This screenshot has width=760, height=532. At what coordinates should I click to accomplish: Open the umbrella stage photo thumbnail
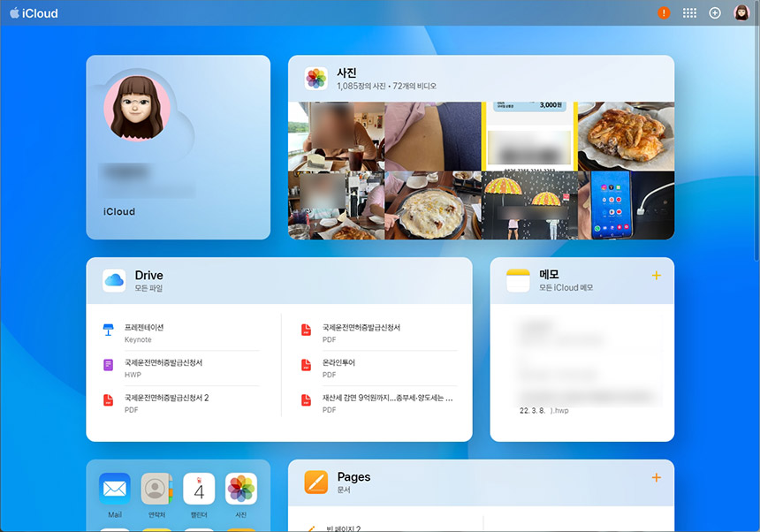(529, 205)
